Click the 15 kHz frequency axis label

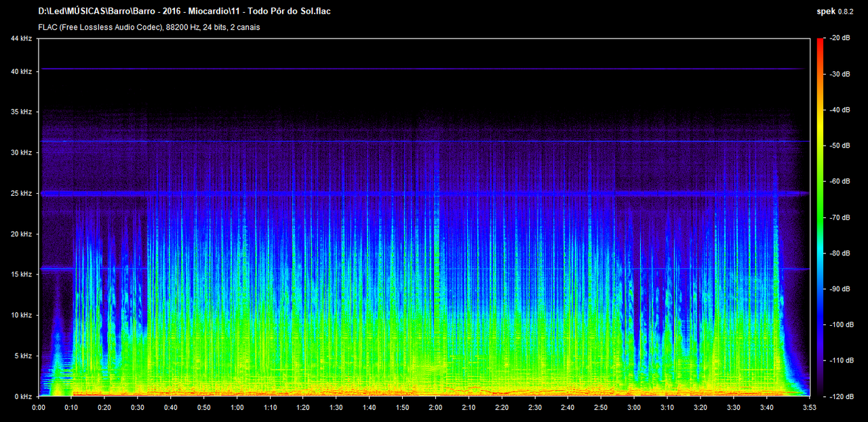(x=21, y=274)
